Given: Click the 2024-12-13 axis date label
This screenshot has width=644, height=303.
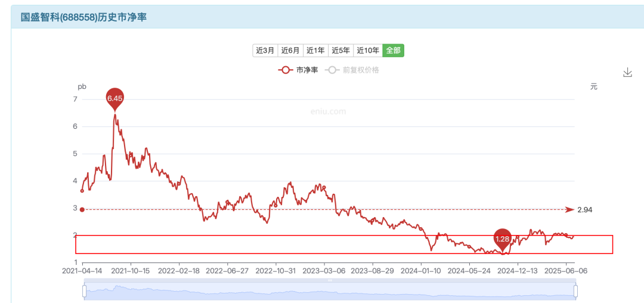Looking at the screenshot, I should coord(518,271).
